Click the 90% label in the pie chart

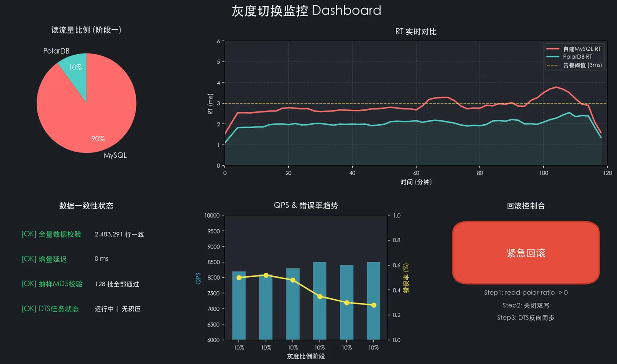click(x=98, y=138)
